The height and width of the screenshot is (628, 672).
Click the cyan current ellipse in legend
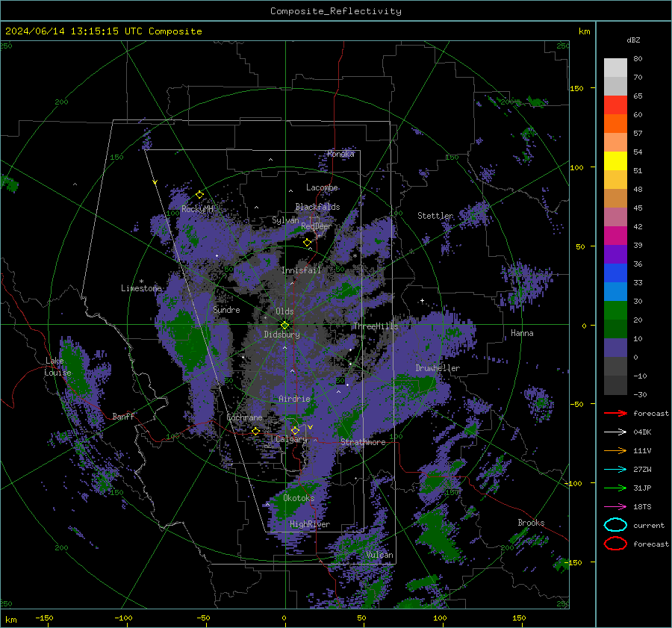[615, 525]
